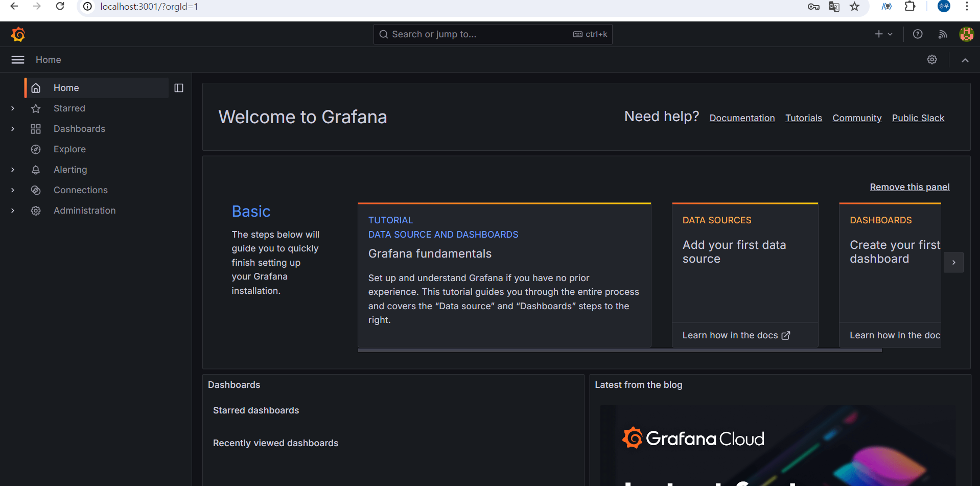This screenshot has height=486, width=980.
Task: Open the Public Slack link
Action: tap(918, 118)
